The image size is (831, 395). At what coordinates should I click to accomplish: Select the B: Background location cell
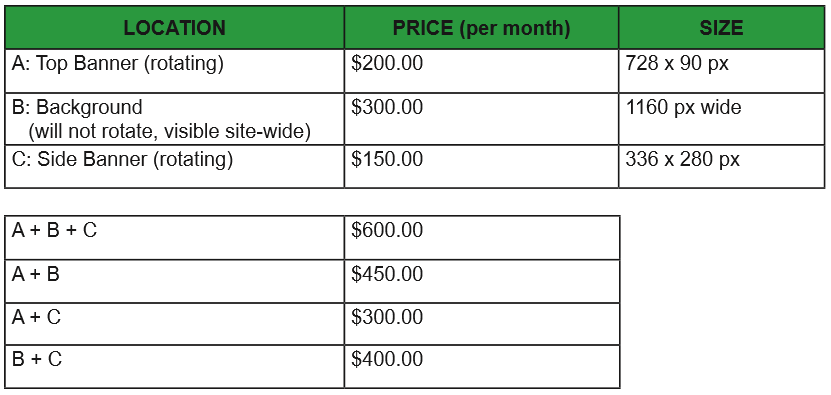(x=174, y=119)
